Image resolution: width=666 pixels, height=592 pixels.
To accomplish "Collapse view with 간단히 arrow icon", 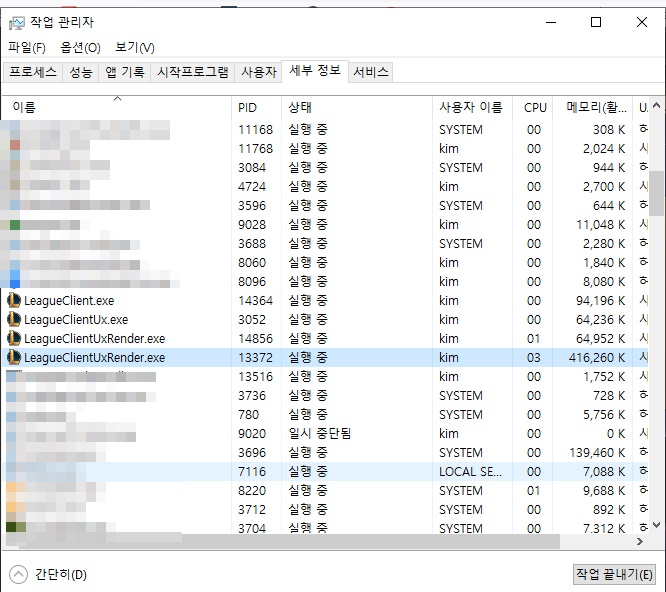I will [18, 574].
